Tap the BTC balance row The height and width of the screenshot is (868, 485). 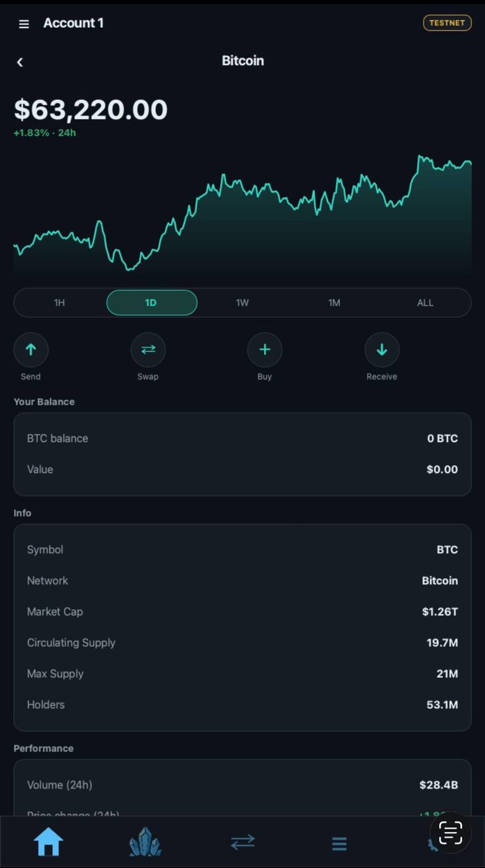242,438
